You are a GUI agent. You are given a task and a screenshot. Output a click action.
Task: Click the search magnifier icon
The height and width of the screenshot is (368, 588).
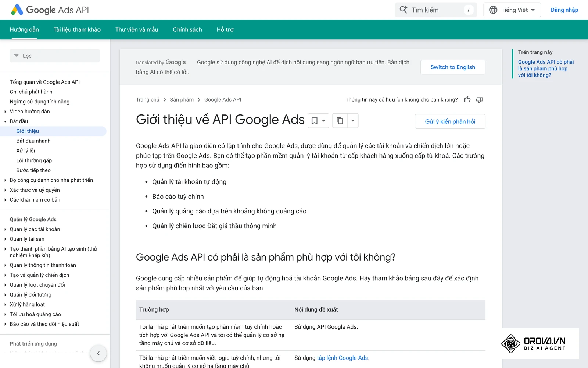tap(404, 10)
